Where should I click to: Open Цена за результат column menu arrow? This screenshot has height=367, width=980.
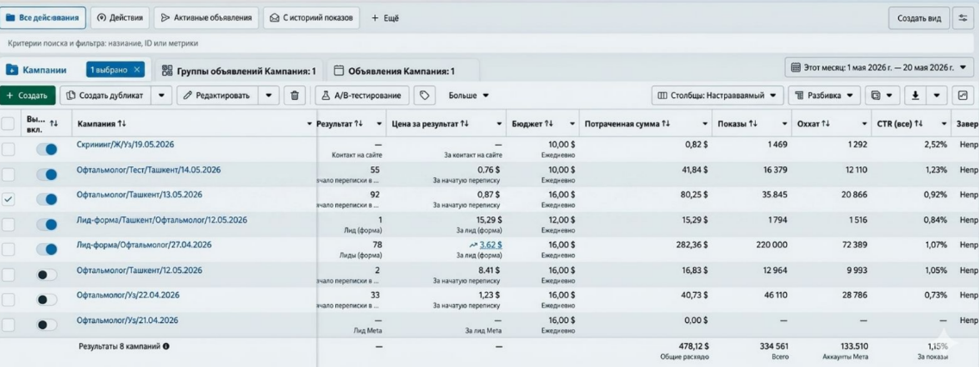pyautogui.click(x=499, y=124)
